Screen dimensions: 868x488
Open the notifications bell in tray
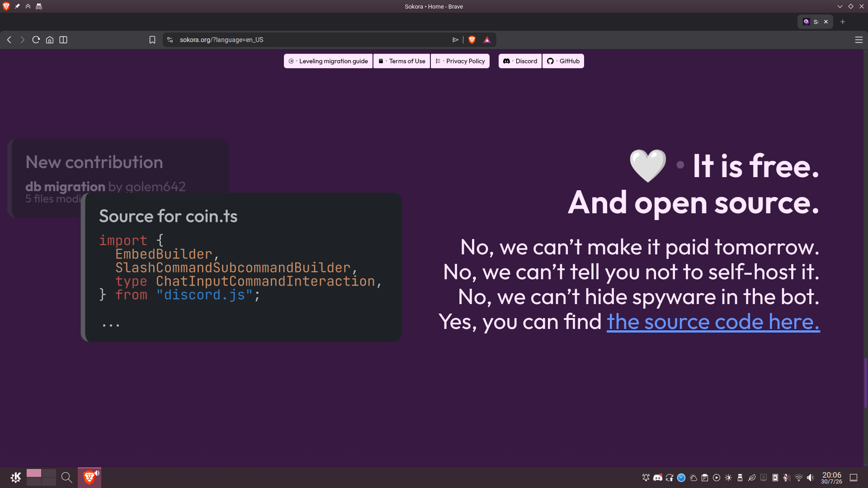pos(646,478)
